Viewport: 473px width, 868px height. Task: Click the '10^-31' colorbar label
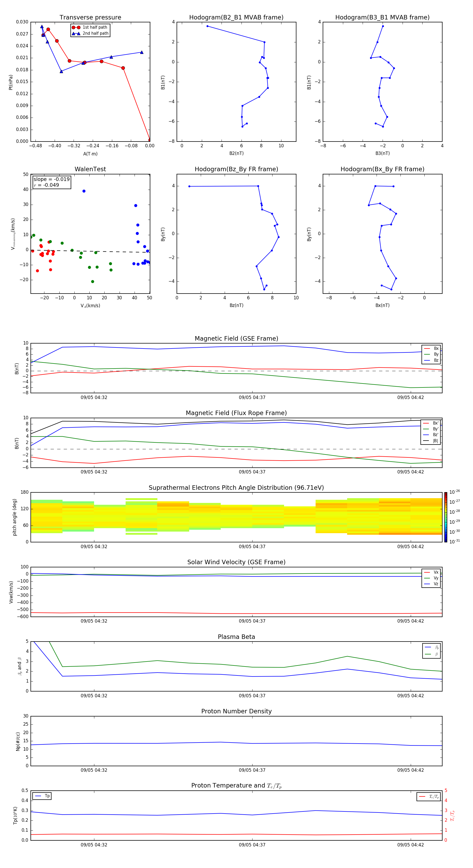tap(455, 542)
